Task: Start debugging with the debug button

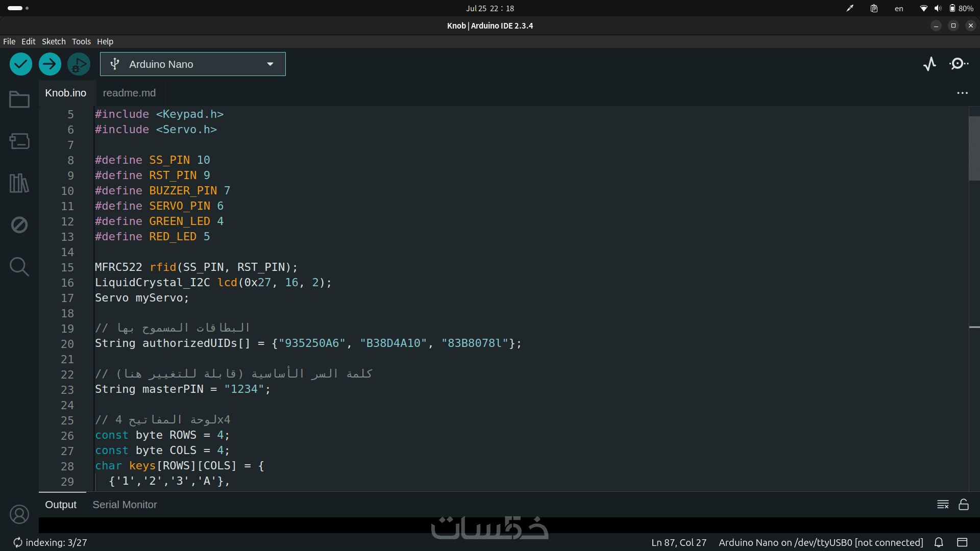Action: click(79, 64)
